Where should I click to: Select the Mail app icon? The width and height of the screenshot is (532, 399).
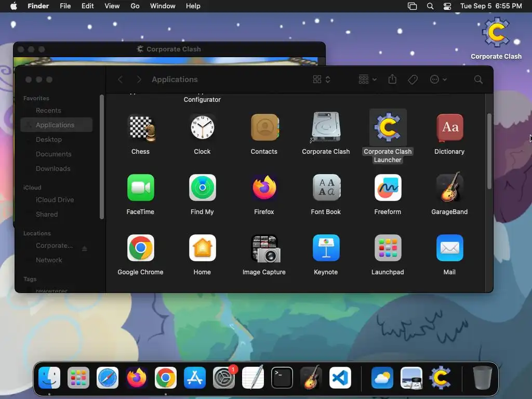tap(449, 248)
